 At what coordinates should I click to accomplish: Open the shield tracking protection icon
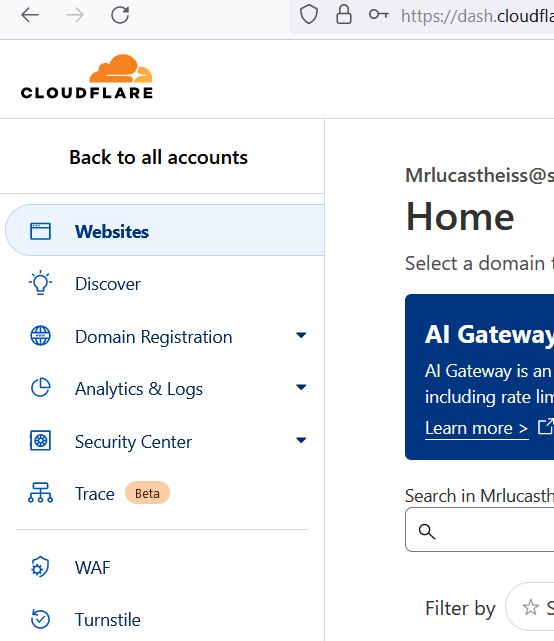(309, 15)
